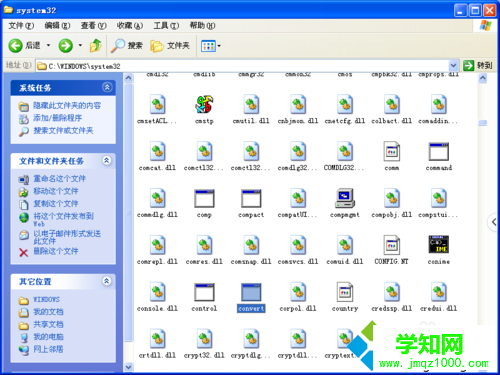Viewport: 500px width, 375px height.
Task: Select the console.dll file icon
Action: click(x=158, y=292)
